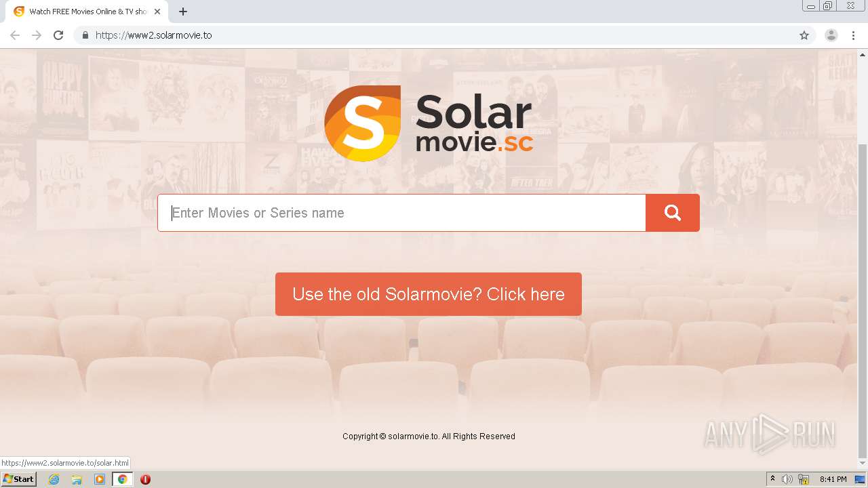Bookmark this page with the star icon
Image resolution: width=868 pixels, height=488 pixels.
coord(804,35)
